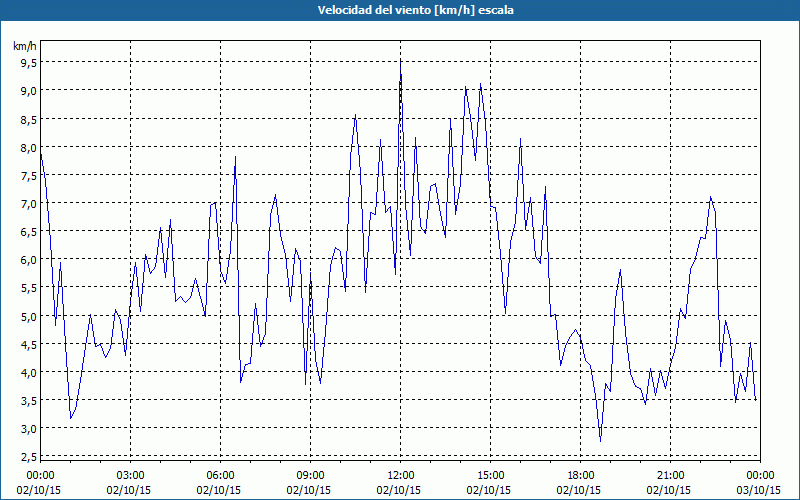This screenshot has height=500, width=800.
Task: Click the wind speed peak at 12:00
Action: (401, 63)
